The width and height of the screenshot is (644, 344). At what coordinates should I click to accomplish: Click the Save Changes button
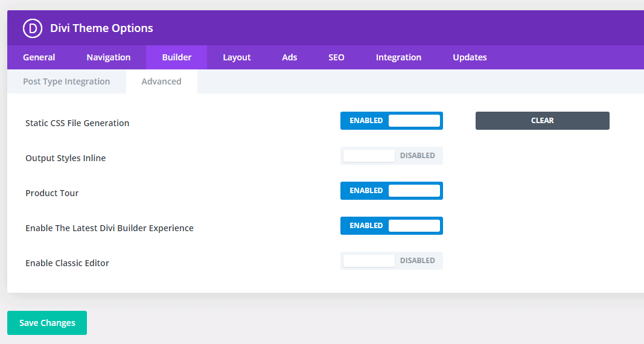pyautogui.click(x=47, y=323)
